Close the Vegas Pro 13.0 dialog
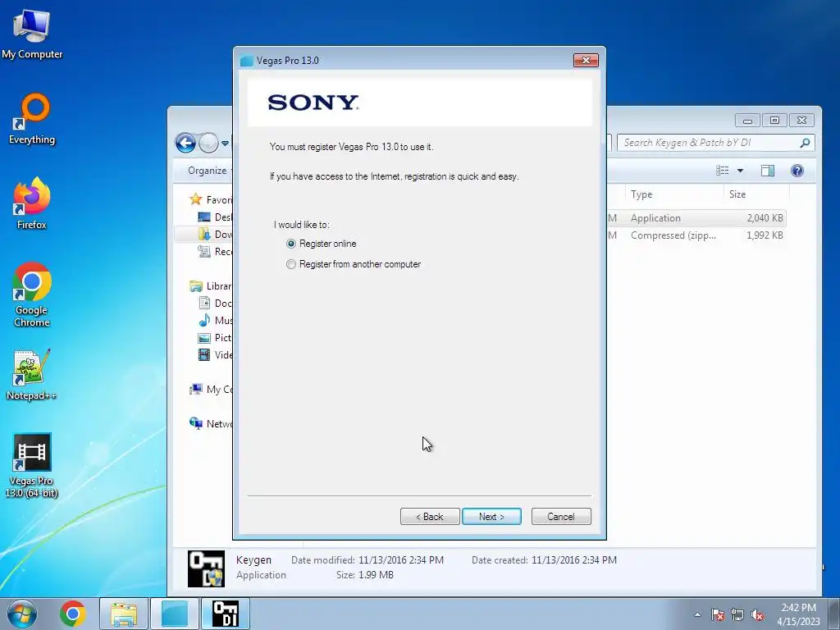 586,60
